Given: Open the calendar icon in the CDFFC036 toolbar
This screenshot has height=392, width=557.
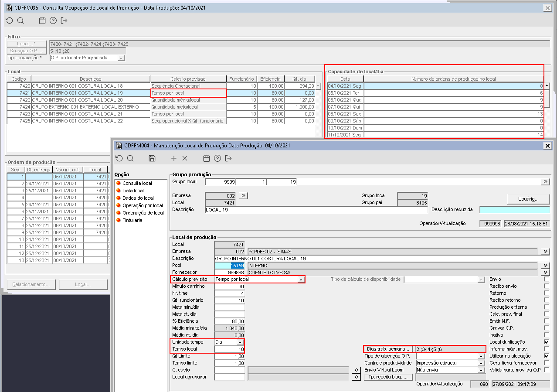Looking at the screenshot, I should click(42, 20).
